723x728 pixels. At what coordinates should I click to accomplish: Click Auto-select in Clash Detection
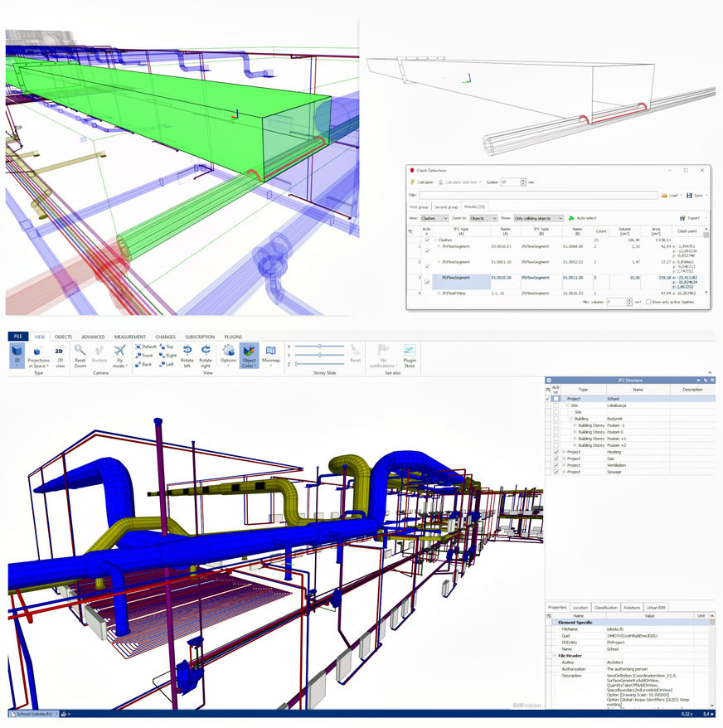[587, 218]
